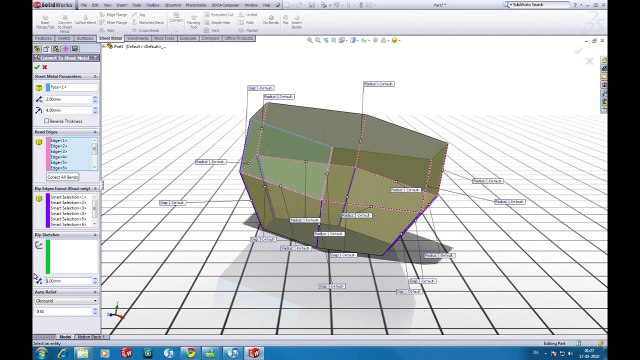Select the Jog tool
The image size is (640, 360).
pyautogui.click(x=139, y=15)
